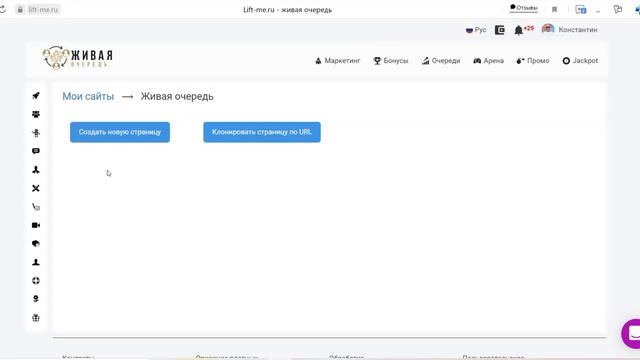This screenshot has height=360, width=640.
Task: Open the purple chat widget bubble
Action: tap(631, 333)
